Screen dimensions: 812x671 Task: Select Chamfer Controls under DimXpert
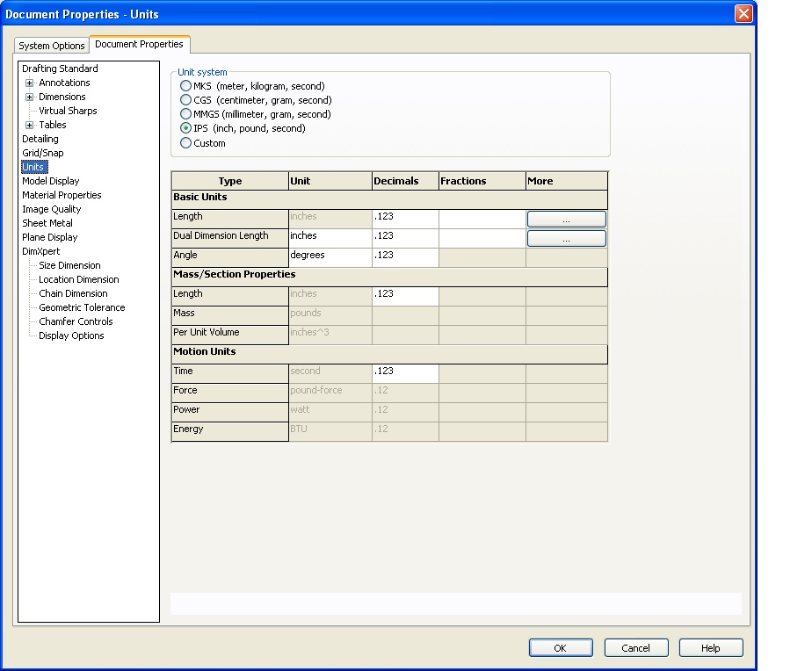[x=76, y=321]
